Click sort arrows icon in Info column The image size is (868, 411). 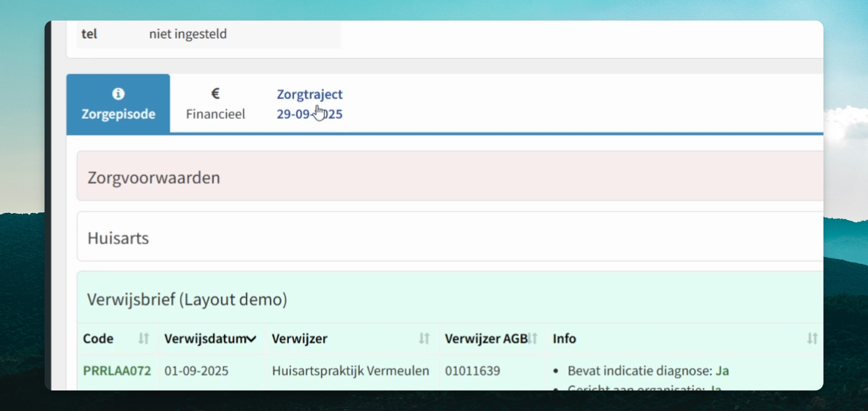812,339
